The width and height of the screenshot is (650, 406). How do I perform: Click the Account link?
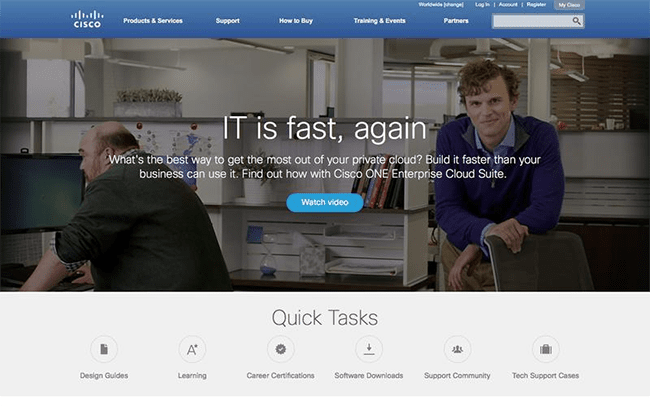click(508, 5)
